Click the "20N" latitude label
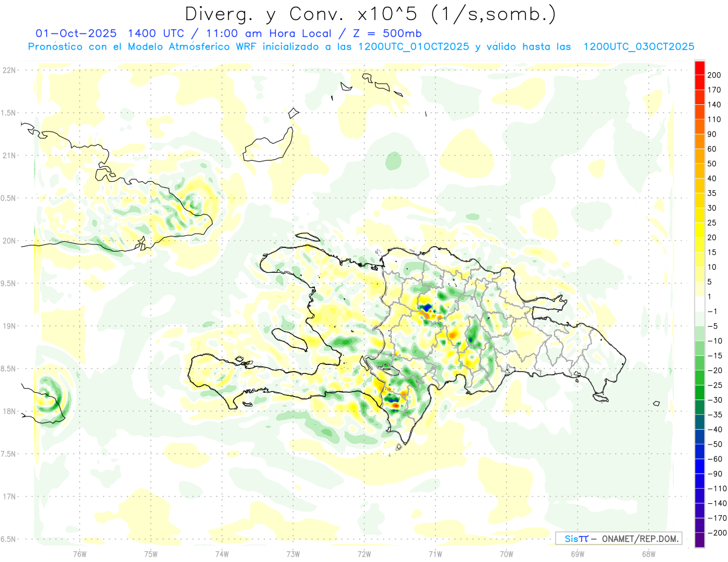Viewport: 728px width, 562px height. pos(8,241)
